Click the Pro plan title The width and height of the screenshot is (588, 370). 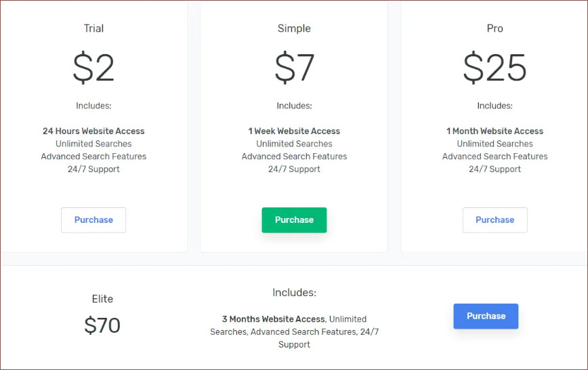[x=495, y=28]
